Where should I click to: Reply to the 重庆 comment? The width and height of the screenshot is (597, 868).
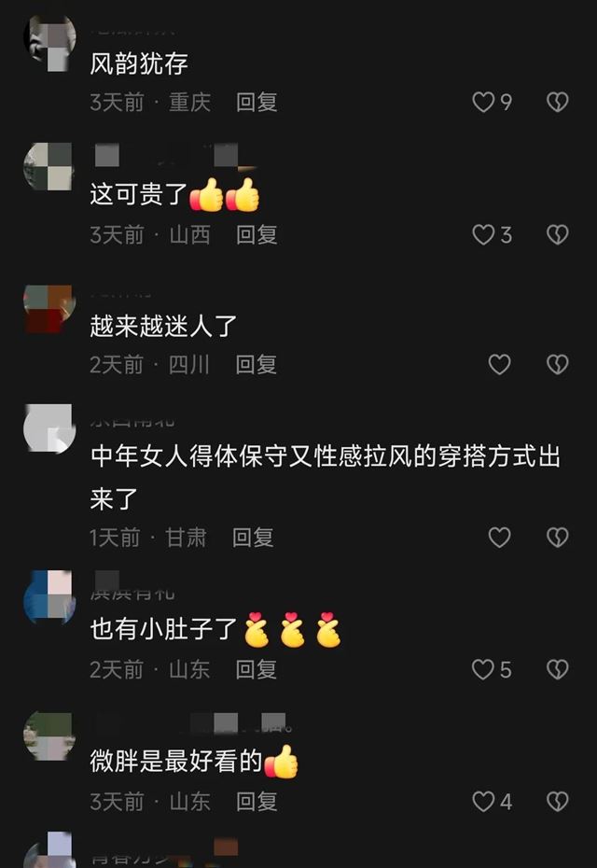click(x=257, y=102)
